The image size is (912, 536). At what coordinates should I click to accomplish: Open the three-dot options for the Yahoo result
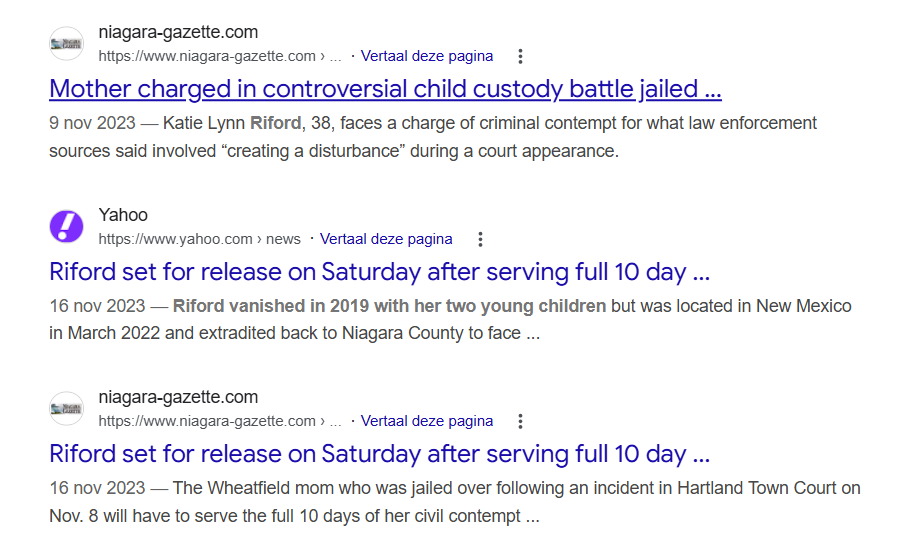tap(480, 239)
